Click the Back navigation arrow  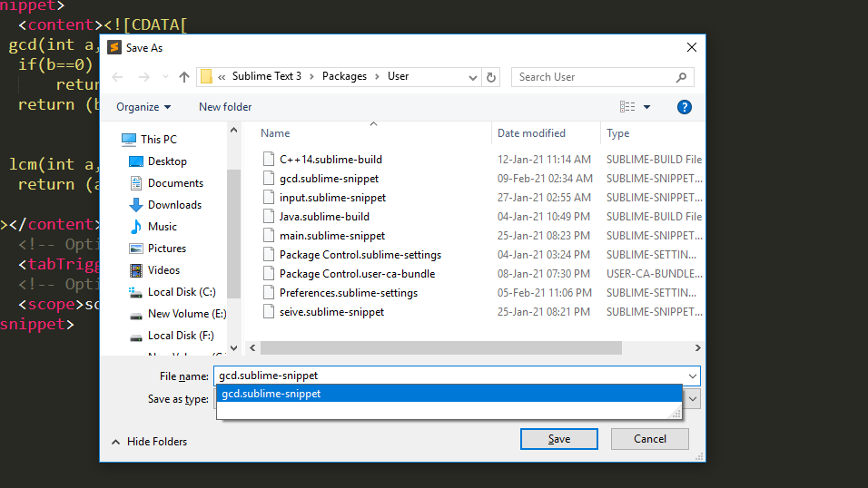[117, 77]
